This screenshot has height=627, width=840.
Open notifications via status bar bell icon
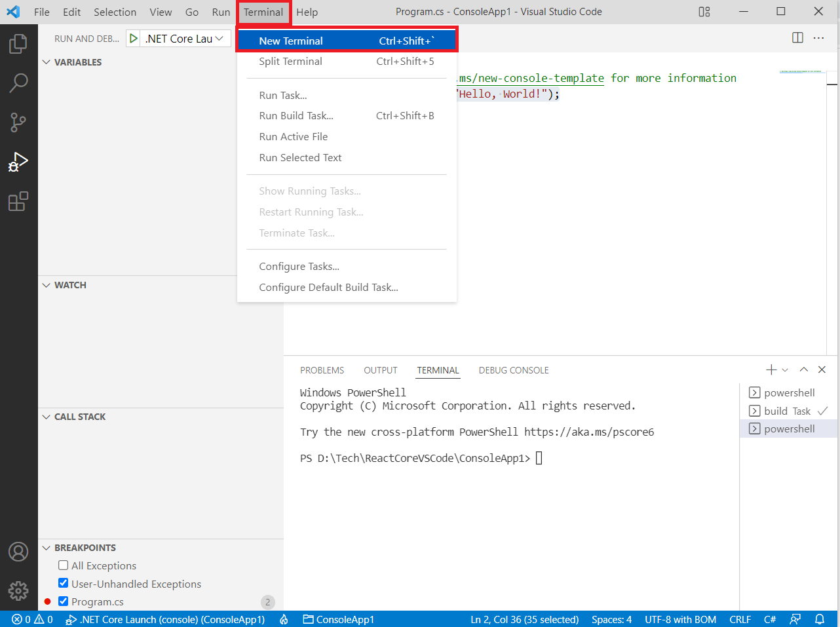coord(820,619)
